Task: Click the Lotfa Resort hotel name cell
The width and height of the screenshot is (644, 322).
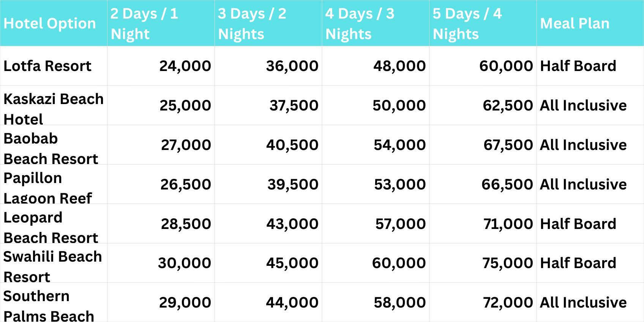Action: [47, 66]
